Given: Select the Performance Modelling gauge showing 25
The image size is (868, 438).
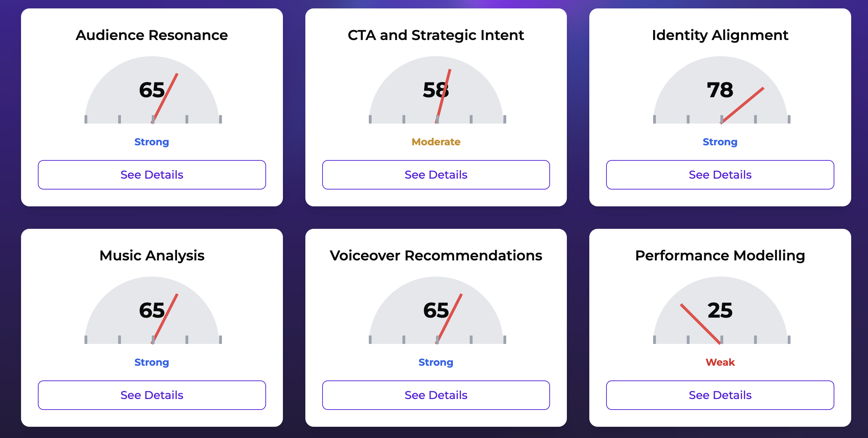Looking at the screenshot, I should (x=720, y=311).
